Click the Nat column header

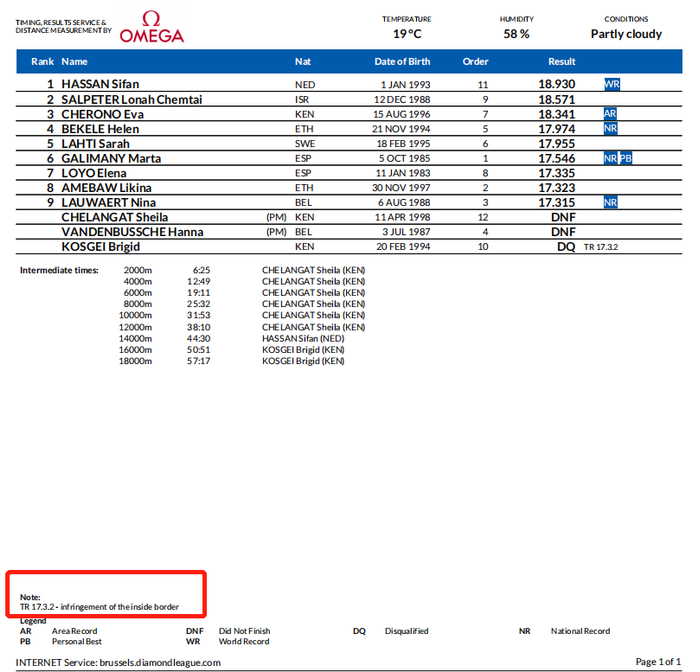point(303,62)
